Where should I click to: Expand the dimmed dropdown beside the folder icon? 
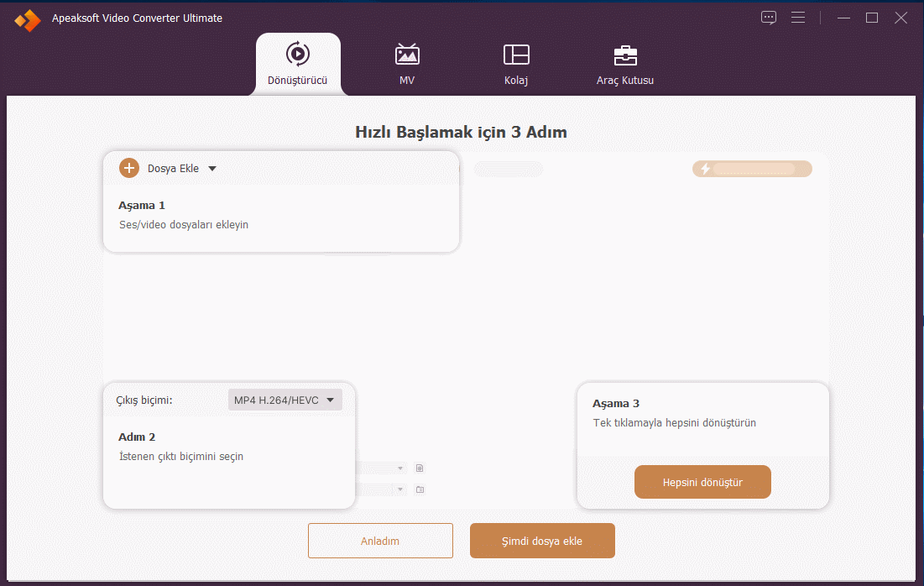[400, 489]
